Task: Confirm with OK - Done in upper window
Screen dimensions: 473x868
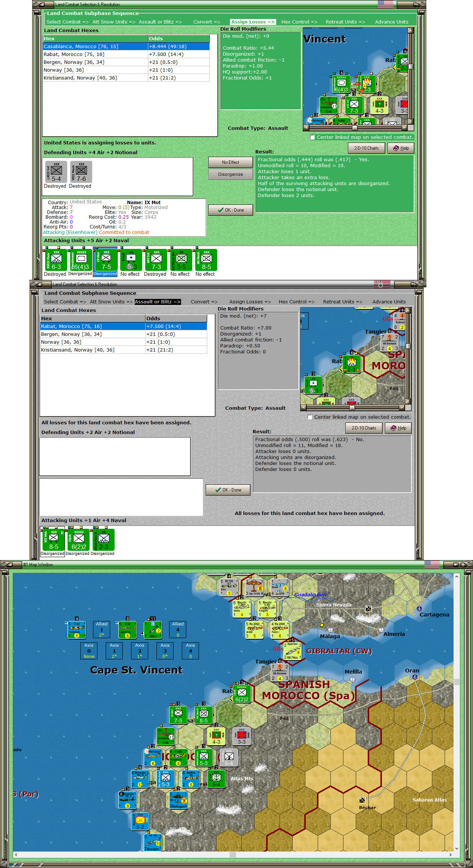Action: coord(230,210)
